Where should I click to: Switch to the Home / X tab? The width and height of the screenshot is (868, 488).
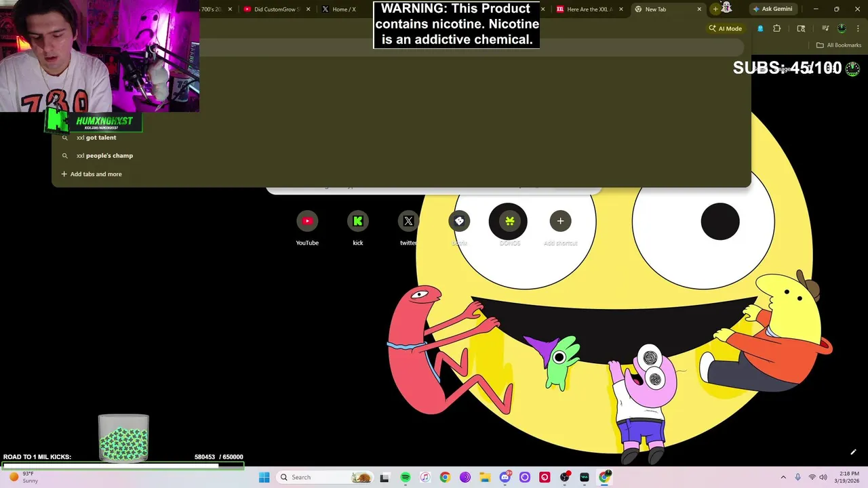pyautogui.click(x=344, y=9)
